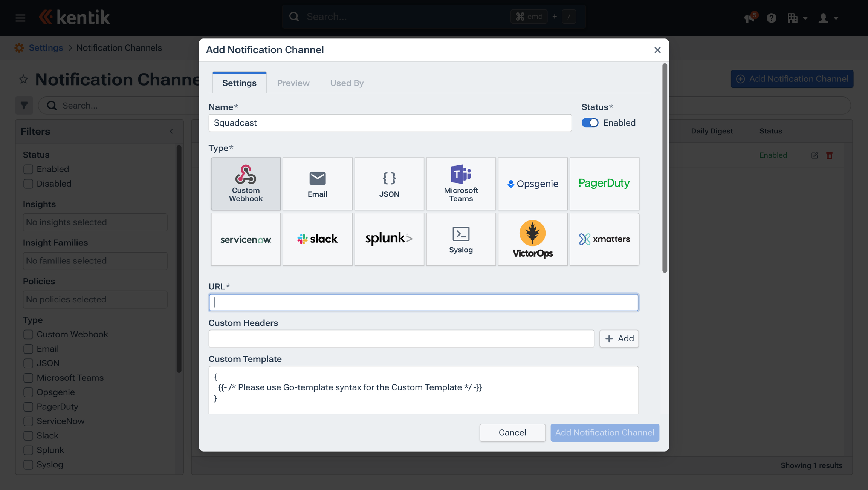Choose the Email channel type
This screenshot has width=868, height=490.
point(317,184)
